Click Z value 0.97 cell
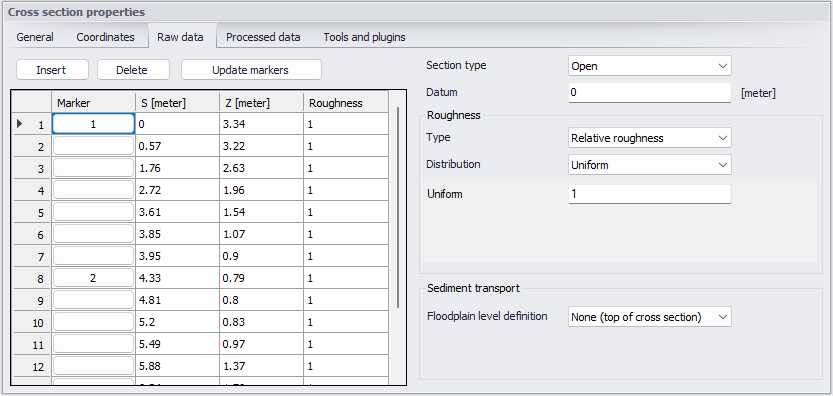The width and height of the screenshot is (833, 396). 261,344
